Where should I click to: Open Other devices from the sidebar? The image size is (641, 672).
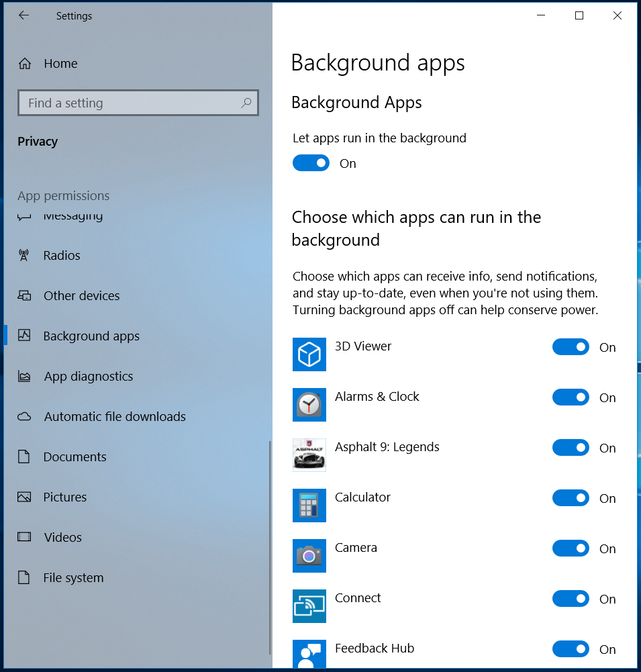tap(24, 295)
